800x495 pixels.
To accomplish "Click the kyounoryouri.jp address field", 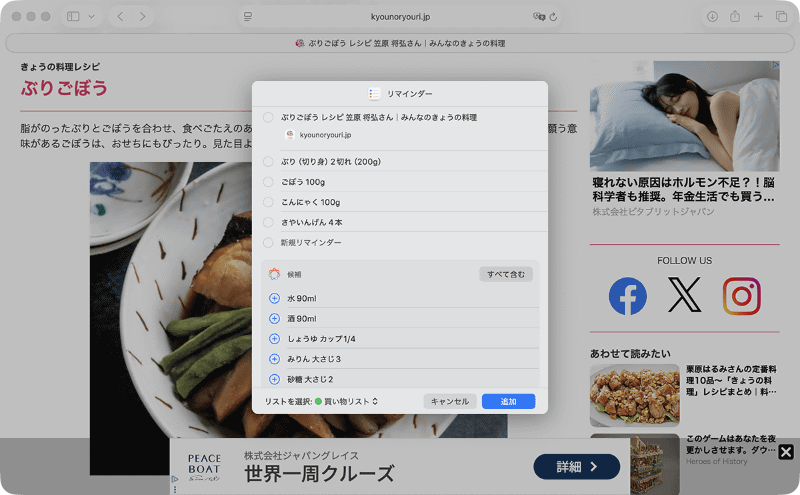I will tap(401, 16).
